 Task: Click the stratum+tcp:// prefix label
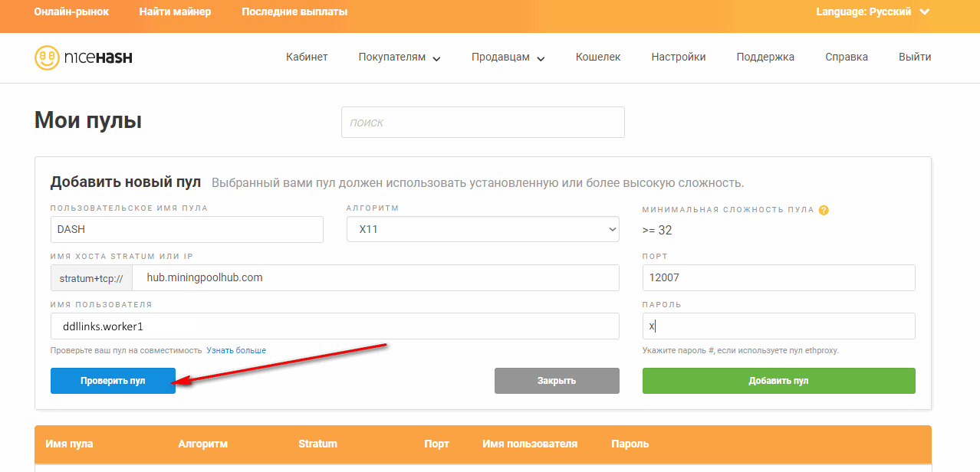(x=91, y=278)
